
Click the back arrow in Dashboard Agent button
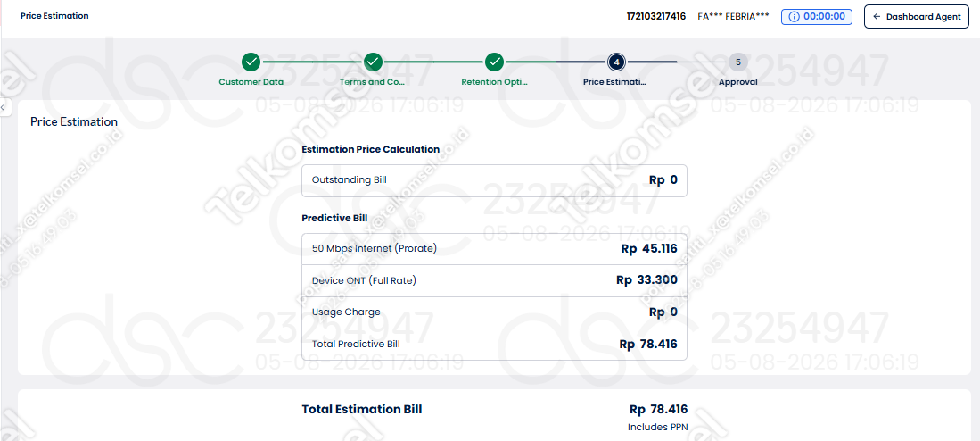[x=877, y=17]
